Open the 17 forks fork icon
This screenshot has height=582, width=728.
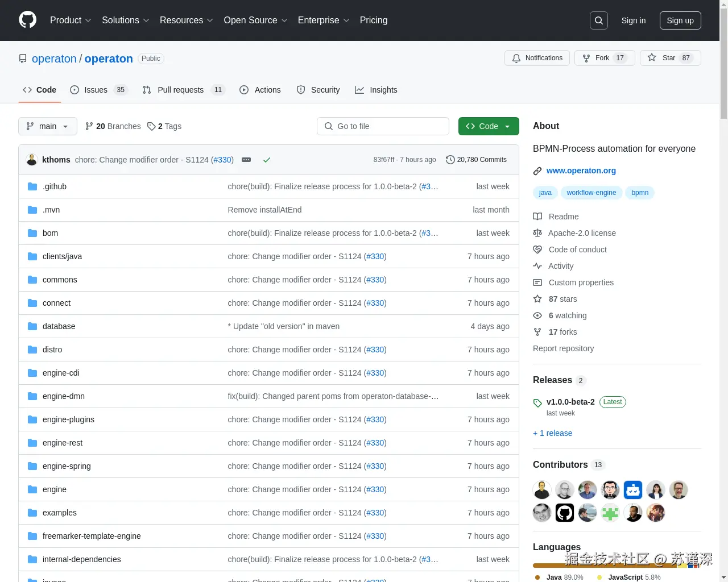click(537, 332)
